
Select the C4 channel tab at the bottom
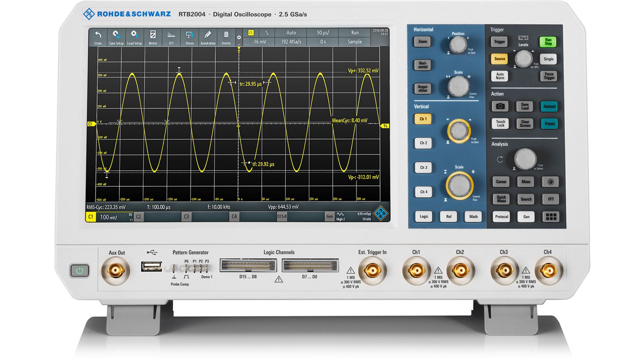pyautogui.click(x=234, y=216)
